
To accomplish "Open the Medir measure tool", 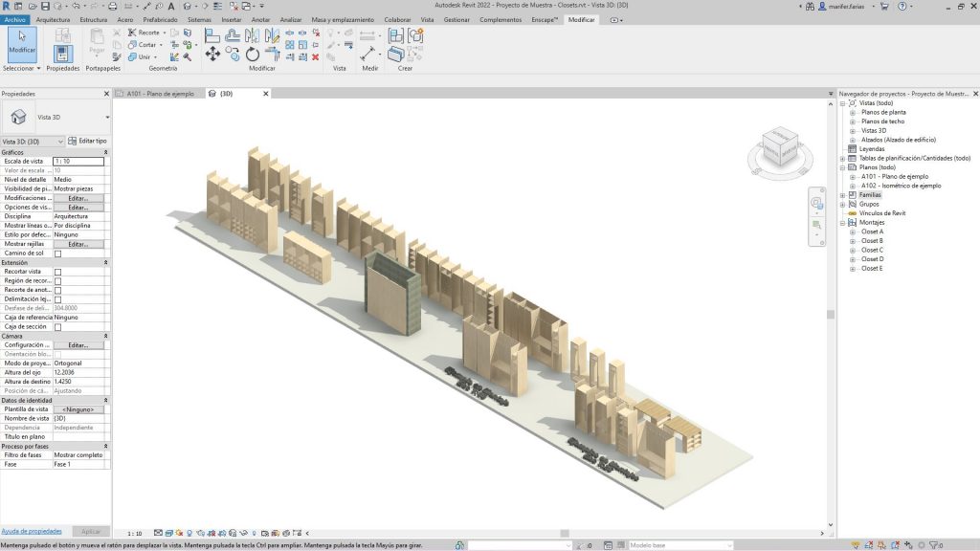I will [368, 53].
